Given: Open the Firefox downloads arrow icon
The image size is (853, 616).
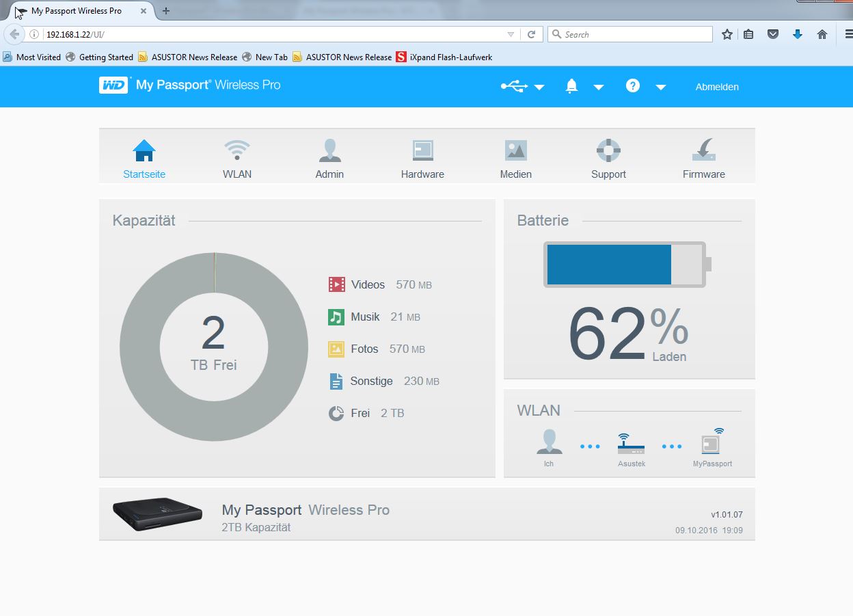Looking at the screenshot, I should pos(797,34).
